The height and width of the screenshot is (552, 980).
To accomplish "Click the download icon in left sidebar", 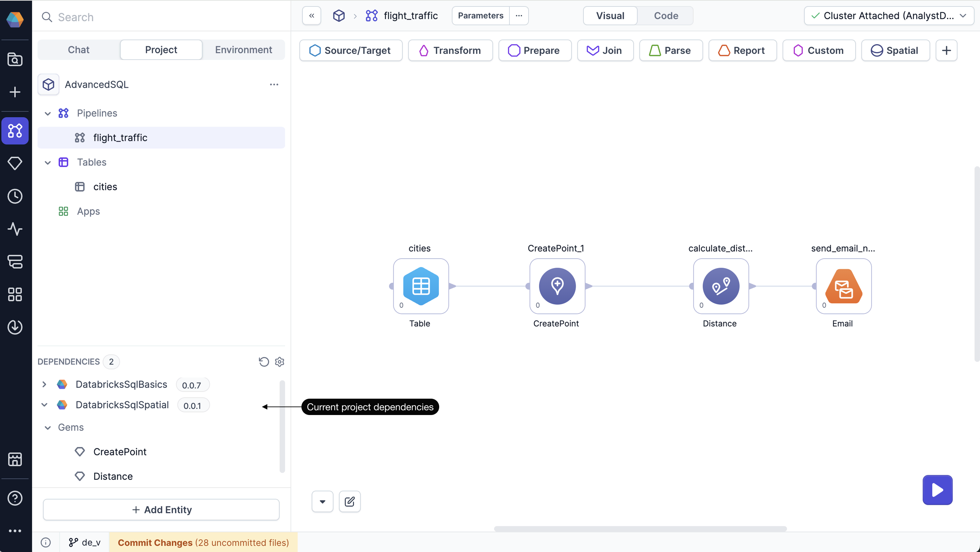I will 15,327.
